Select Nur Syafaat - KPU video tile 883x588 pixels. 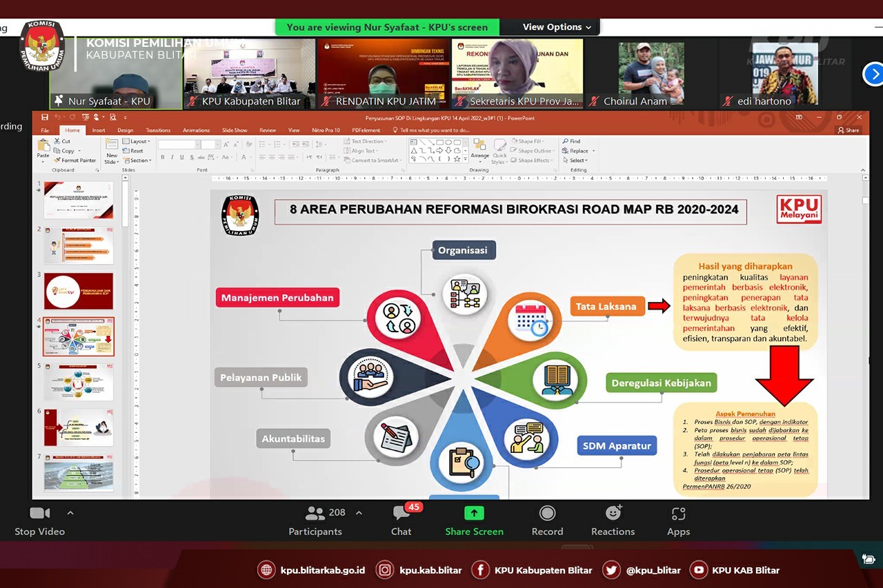115,74
